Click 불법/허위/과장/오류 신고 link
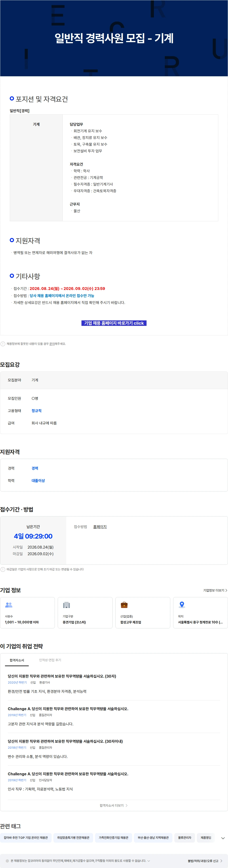 click(205, 861)
